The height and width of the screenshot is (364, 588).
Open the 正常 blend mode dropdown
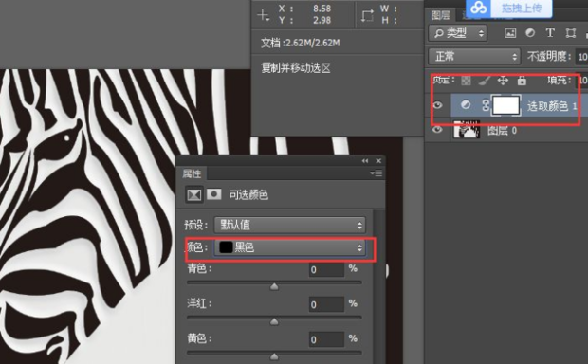tap(474, 57)
